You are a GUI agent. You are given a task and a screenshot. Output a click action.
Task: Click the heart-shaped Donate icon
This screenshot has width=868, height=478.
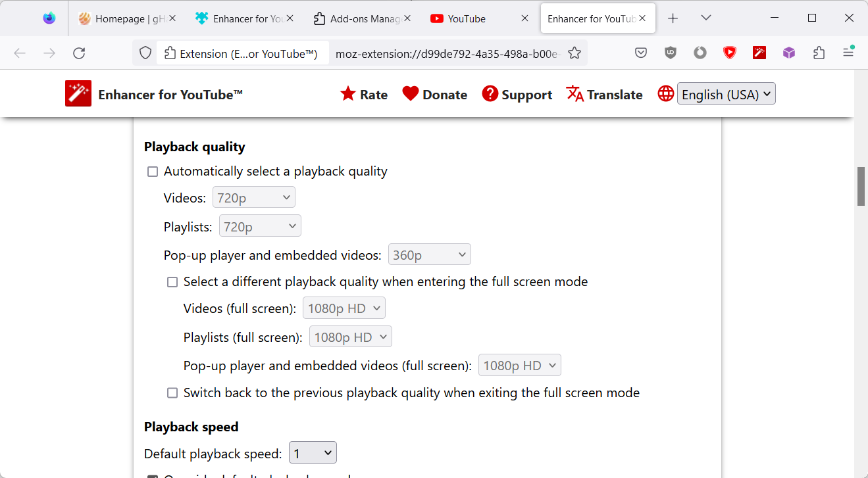(411, 93)
